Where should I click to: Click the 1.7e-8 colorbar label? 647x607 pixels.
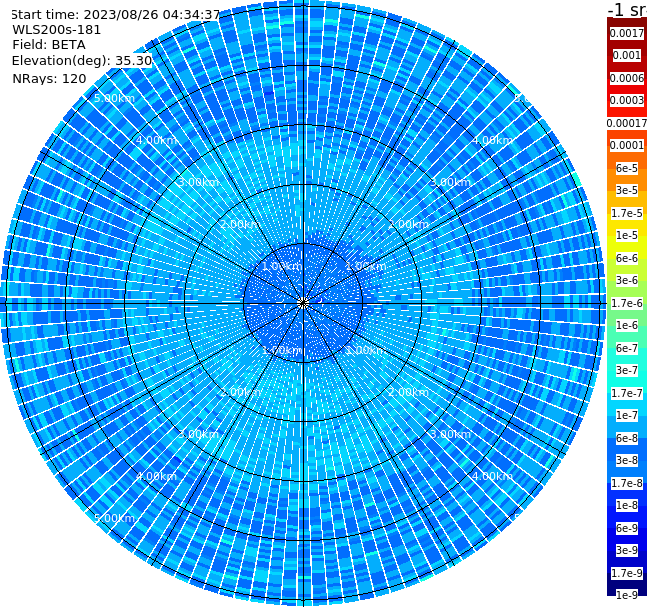click(627, 483)
